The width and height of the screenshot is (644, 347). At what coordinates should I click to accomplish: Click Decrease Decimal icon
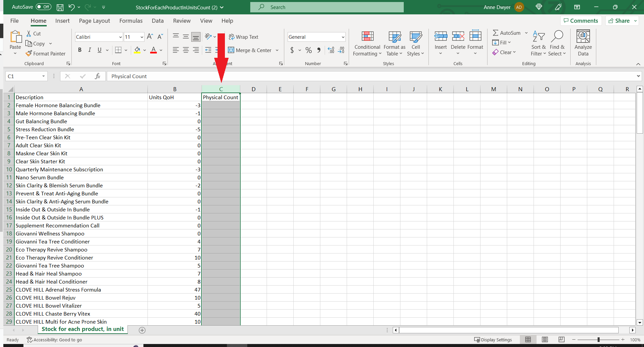tap(341, 50)
